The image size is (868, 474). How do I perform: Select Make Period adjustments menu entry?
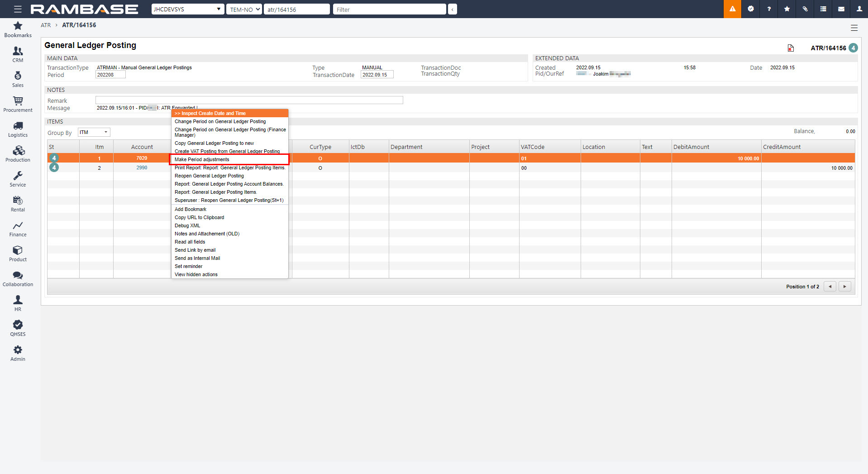[202, 159]
